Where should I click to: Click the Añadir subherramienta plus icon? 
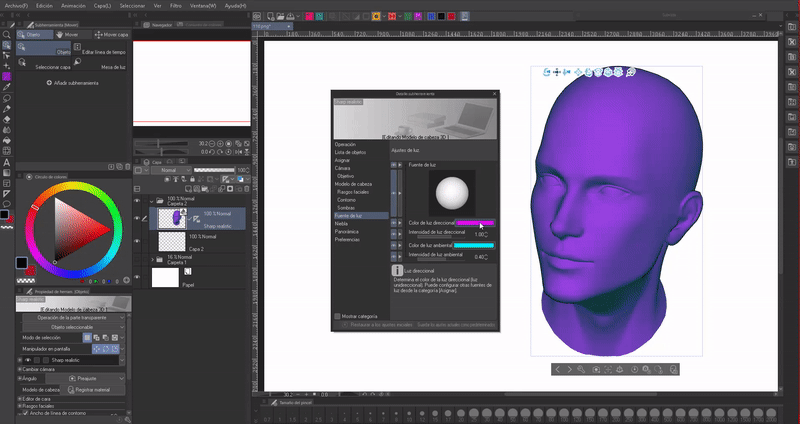click(x=49, y=82)
